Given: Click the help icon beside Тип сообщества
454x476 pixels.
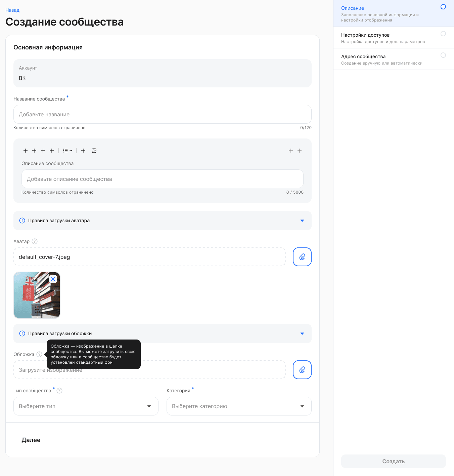Looking at the screenshot, I should (x=59, y=391).
